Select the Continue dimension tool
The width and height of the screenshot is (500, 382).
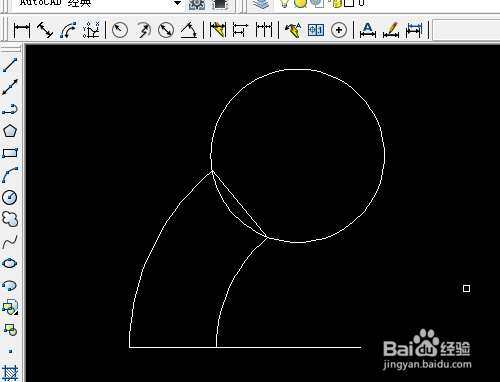264,30
